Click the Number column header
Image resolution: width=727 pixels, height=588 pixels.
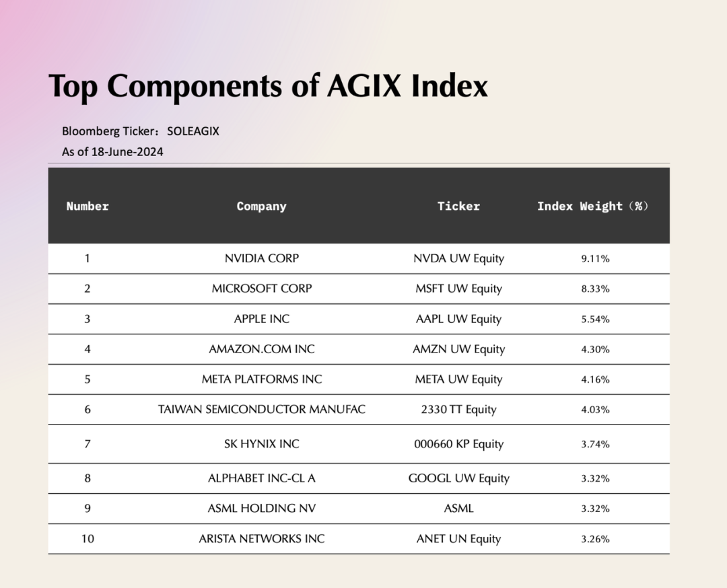[88, 206]
